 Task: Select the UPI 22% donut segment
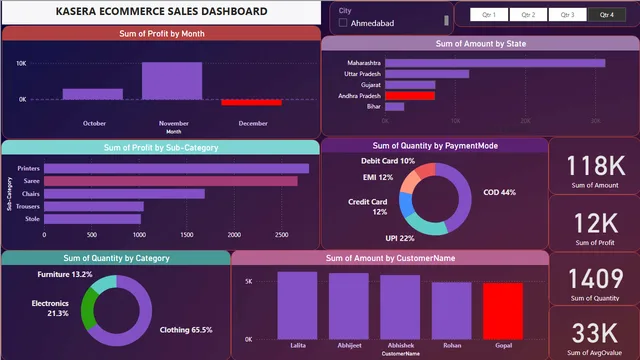(x=424, y=227)
